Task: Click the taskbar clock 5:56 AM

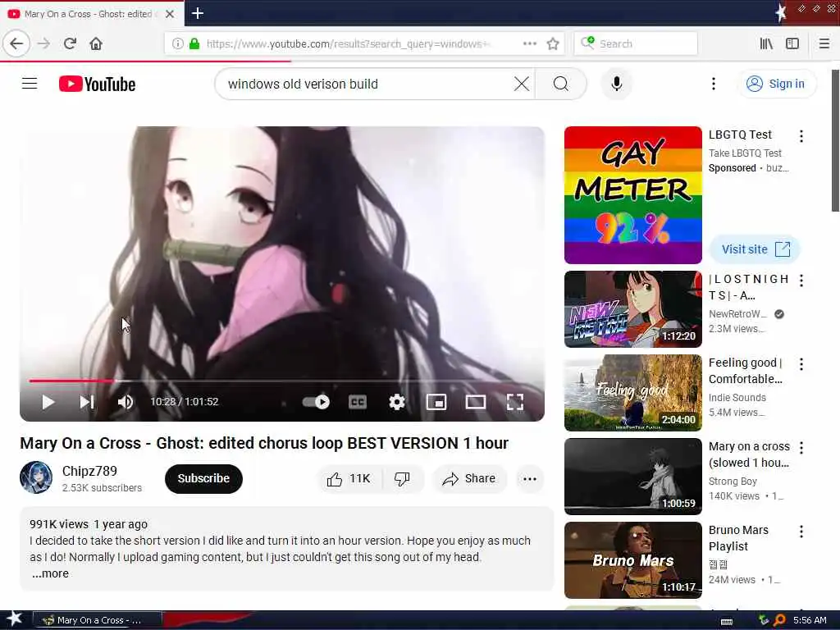Action: click(x=810, y=620)
